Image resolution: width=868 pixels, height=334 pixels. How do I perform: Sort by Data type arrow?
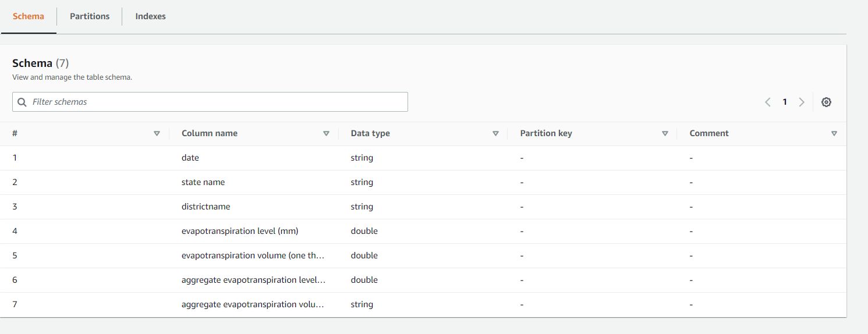click(x=495, y=133)
